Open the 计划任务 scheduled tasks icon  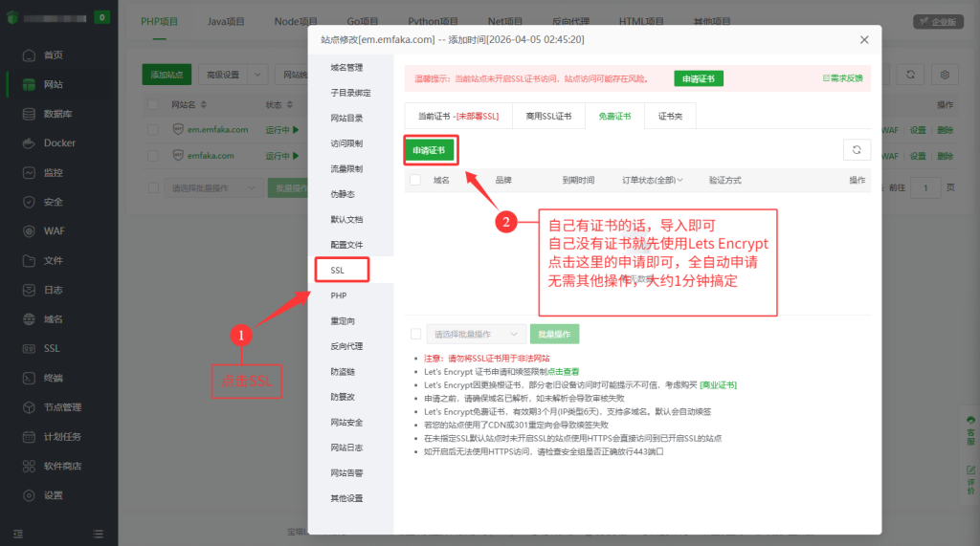tap(29, 437)
